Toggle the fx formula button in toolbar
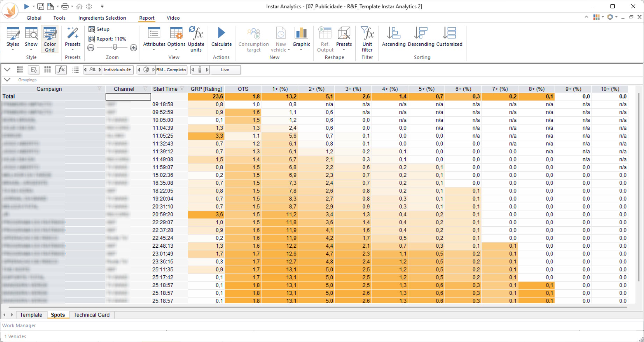This screenshot has width=644, height=342. (x=61, y=70)
